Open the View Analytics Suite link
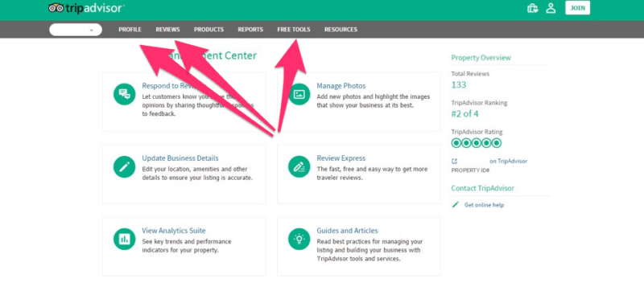Screen dimensions: 644x299 tap(174, 231)
